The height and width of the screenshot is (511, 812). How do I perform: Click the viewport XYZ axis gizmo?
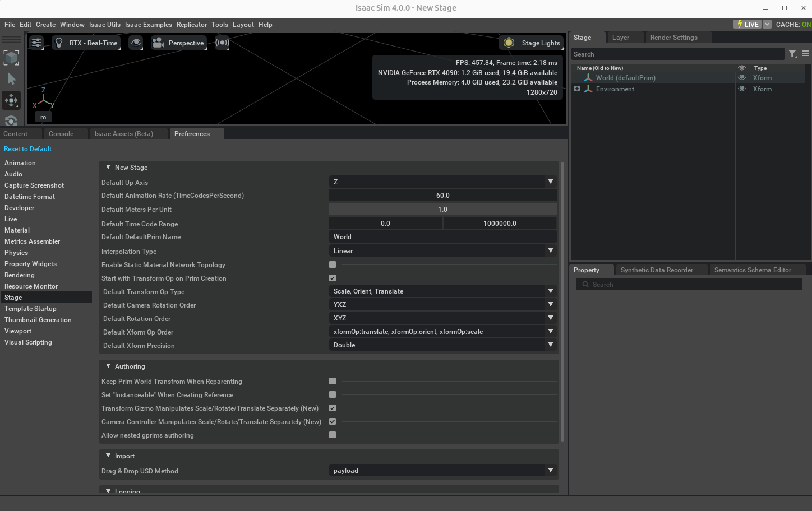(x=43, y=99)
